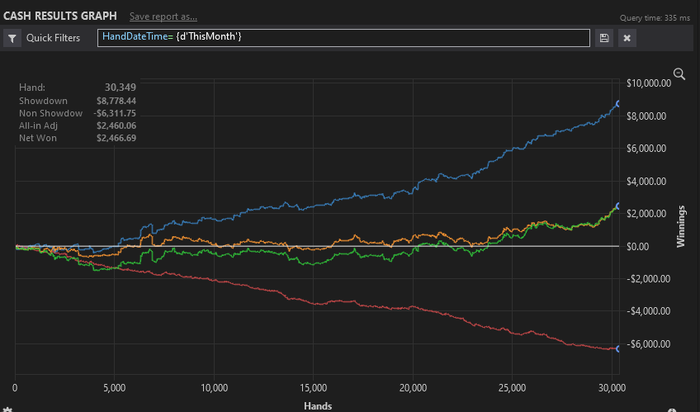Open the Quick Filters funnel icon
The width and height of the screenshot is (700, 412).
pos(12,38)
